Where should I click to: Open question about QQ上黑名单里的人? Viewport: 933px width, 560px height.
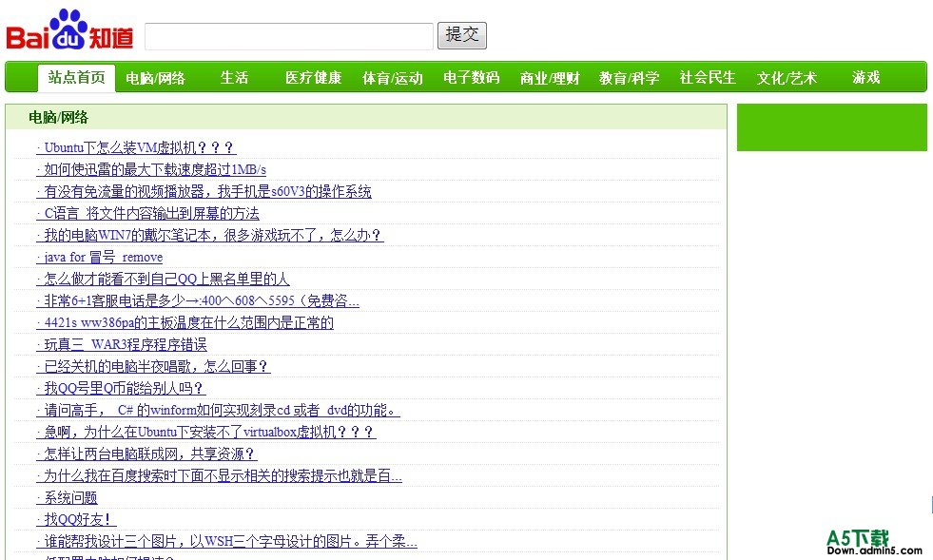click(x=163, y=280)
